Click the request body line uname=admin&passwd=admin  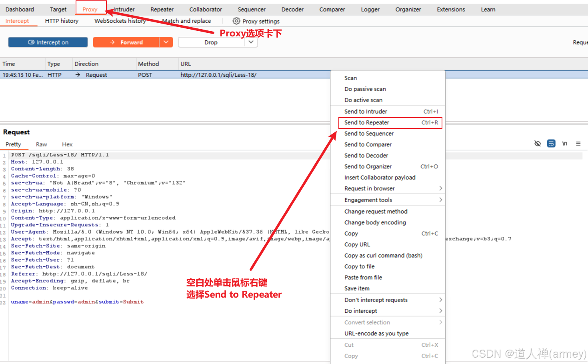pos(77,302)
